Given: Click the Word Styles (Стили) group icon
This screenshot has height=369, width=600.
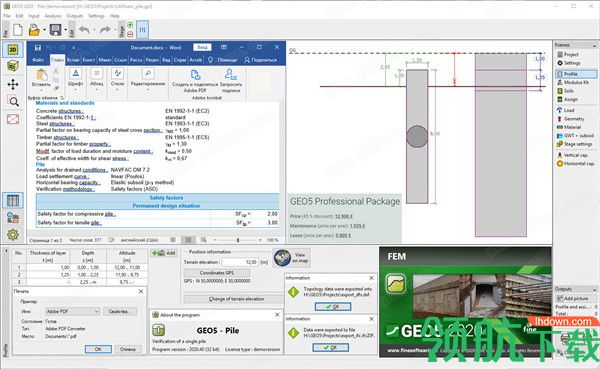Looking at the screenshot, I should tap(117, 73).
